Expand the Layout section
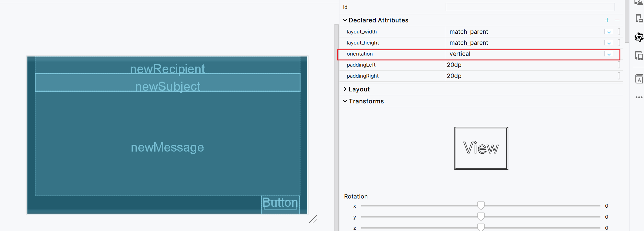The image size is (644, 231). (x=345, y=89)
